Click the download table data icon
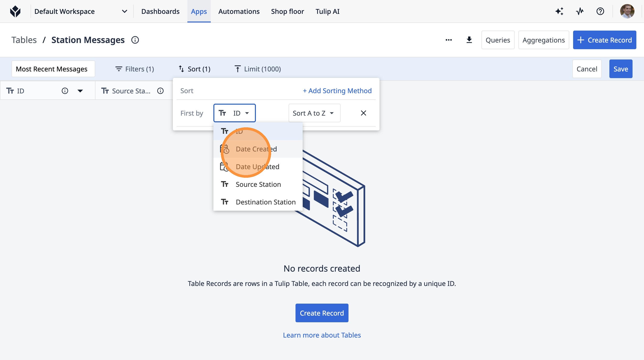The width and height of the screenshot is (644, 360). [x=469, y=40]
